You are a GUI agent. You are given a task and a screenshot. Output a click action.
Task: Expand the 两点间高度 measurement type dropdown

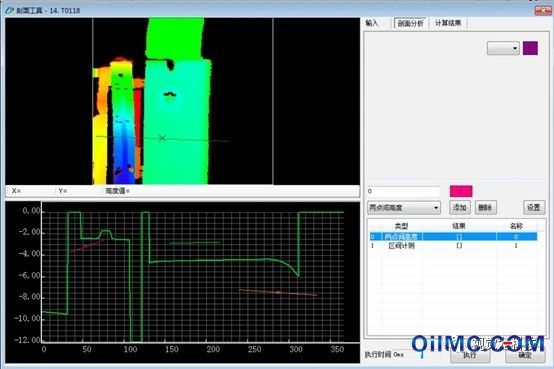(x=403, y=207)
